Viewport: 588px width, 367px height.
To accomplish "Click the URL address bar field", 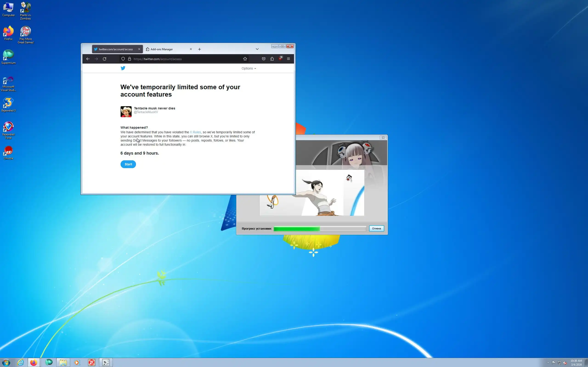I will 185,59.
